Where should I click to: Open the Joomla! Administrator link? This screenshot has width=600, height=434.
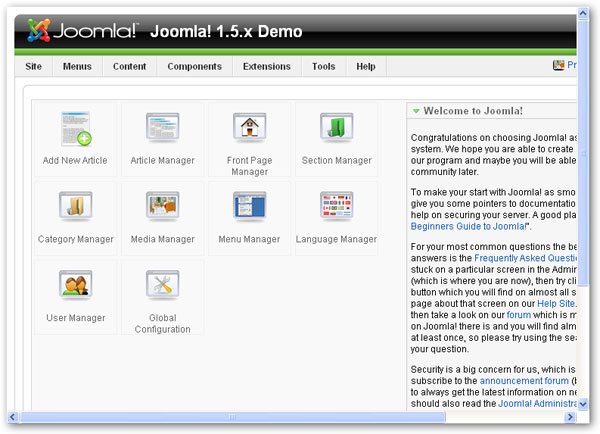coord(537,403)
